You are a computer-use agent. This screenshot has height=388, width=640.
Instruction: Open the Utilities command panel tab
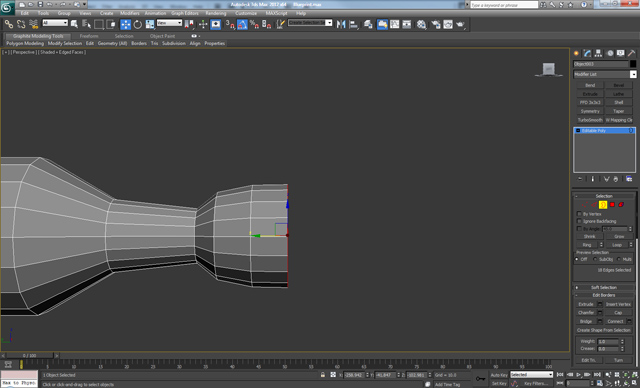[631, 53]
